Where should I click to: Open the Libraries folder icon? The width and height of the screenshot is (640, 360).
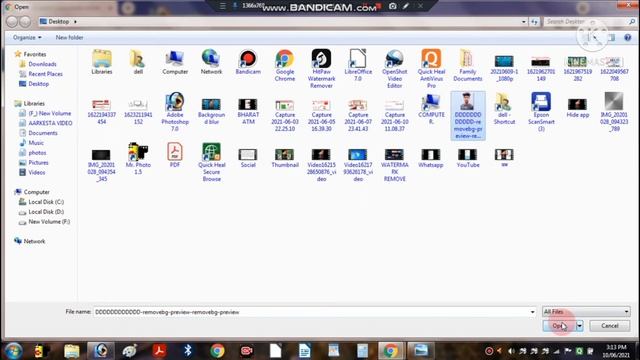(102, 62)
